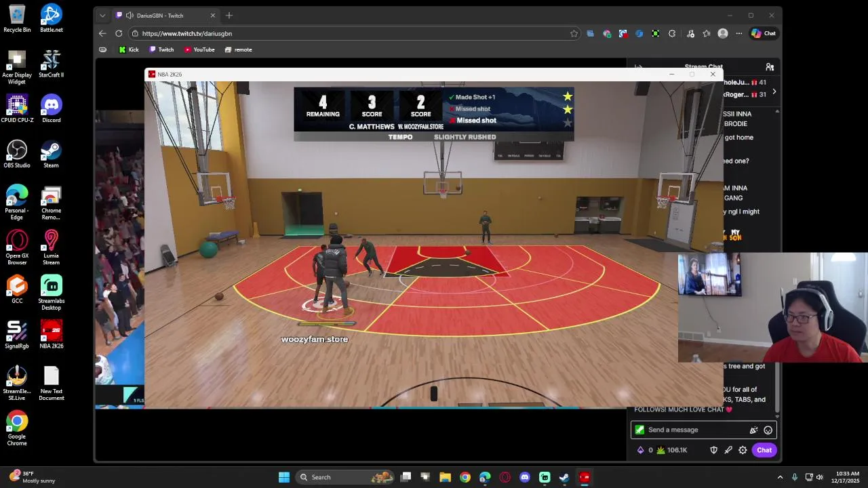This screenshot has width=868, height=488.
Task: Bookmark this page with the star icon
Action: pyautogui.click(x=574, y=33)
